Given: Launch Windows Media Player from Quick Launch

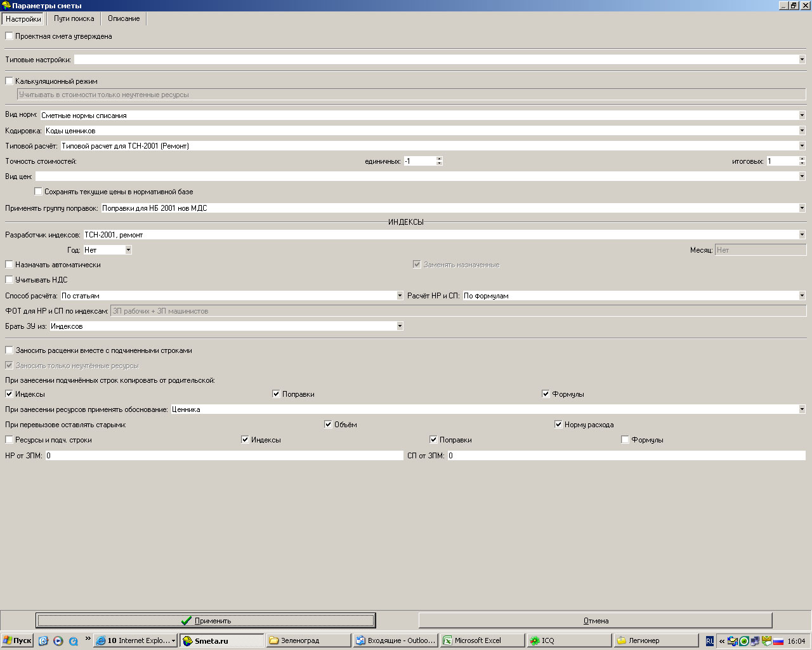Looking at the screenshot, I should (58, 641).
